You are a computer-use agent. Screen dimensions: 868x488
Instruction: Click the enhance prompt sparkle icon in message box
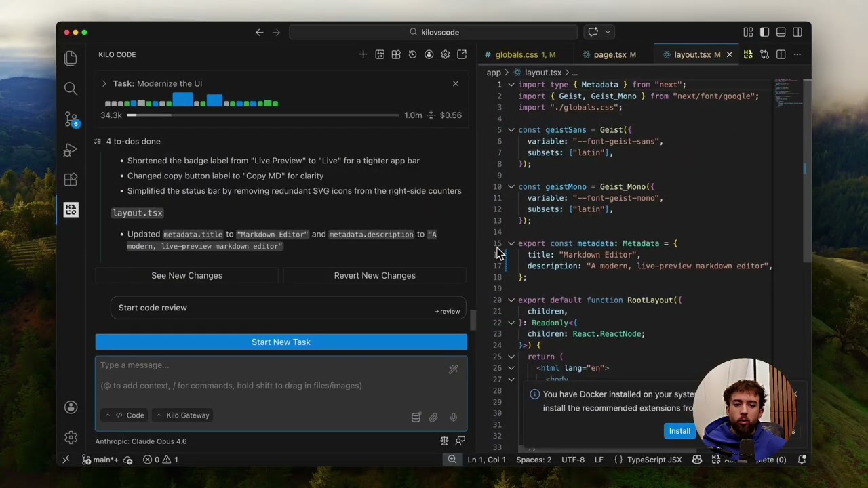point(454,369)
